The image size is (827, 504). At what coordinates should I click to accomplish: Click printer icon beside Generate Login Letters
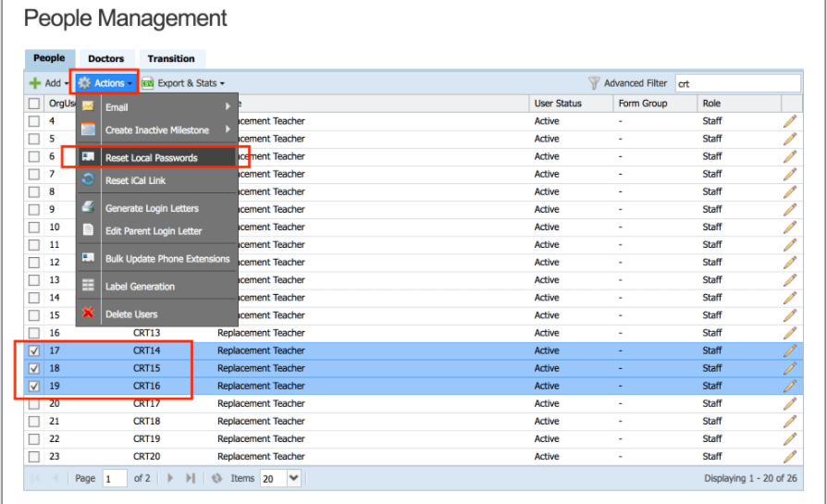coord(89,208)
